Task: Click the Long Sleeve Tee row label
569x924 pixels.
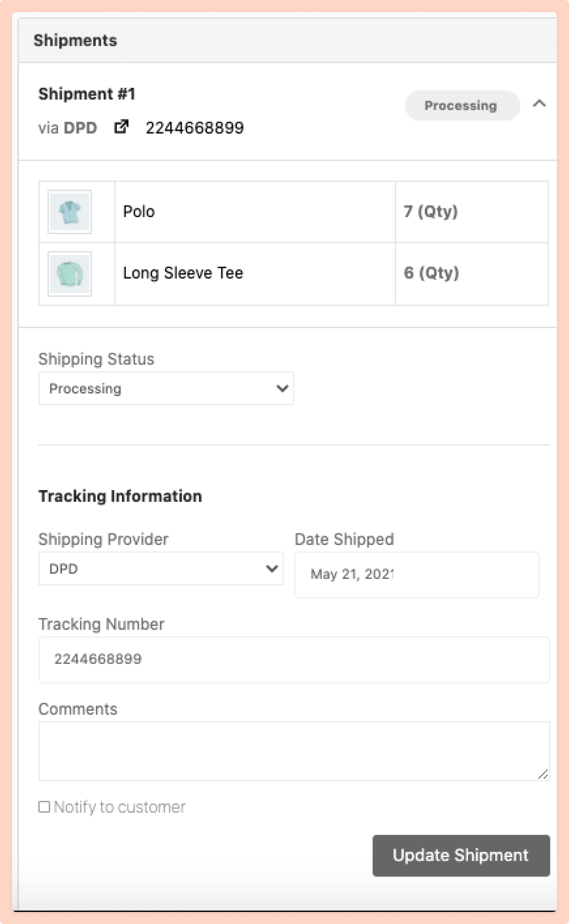Action: click(183, 273)
